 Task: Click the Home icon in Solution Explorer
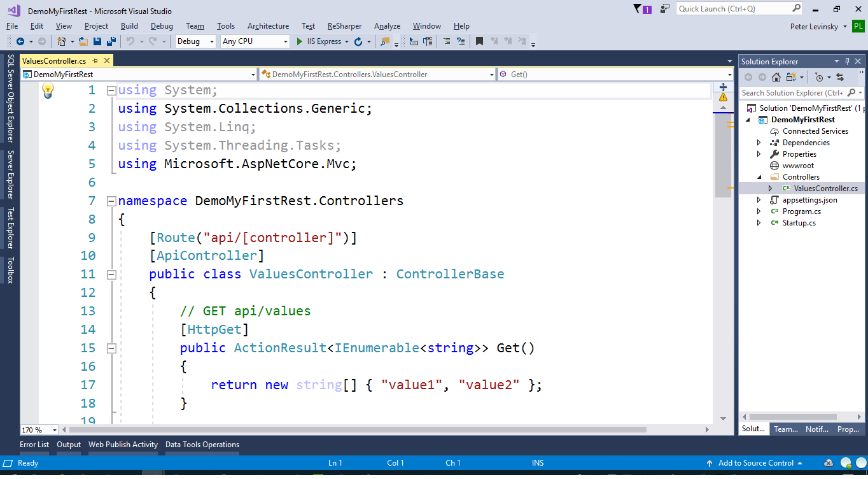coord(776,77)
